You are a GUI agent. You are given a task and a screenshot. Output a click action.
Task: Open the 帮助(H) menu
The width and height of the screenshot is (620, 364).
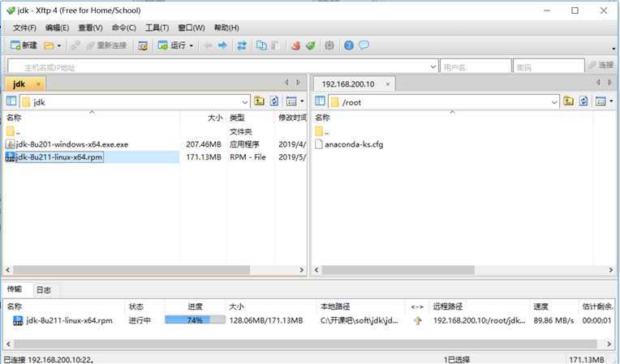pyautogui.click(x=226, y=28)
